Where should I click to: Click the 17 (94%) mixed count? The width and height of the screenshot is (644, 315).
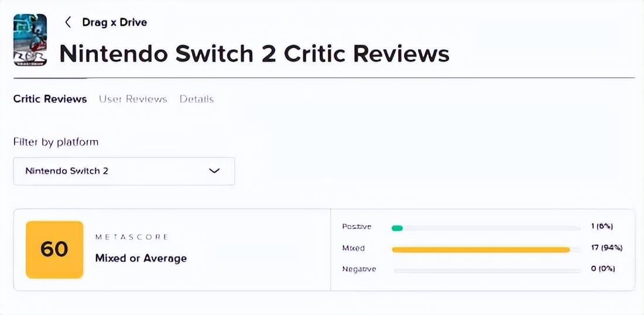point(607,248)
